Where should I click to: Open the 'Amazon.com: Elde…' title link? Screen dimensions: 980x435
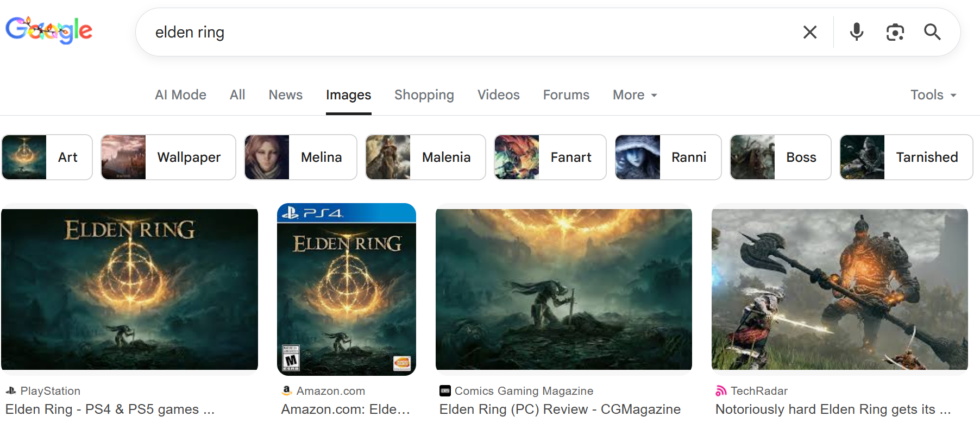[x=345, y=409]
